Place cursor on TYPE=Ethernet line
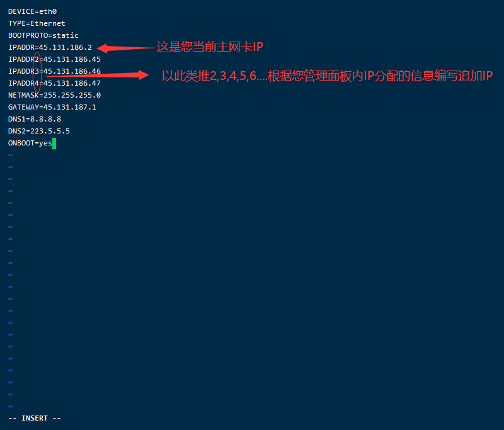Viewport: 504px width, 430px height. (x=37, y=23)
